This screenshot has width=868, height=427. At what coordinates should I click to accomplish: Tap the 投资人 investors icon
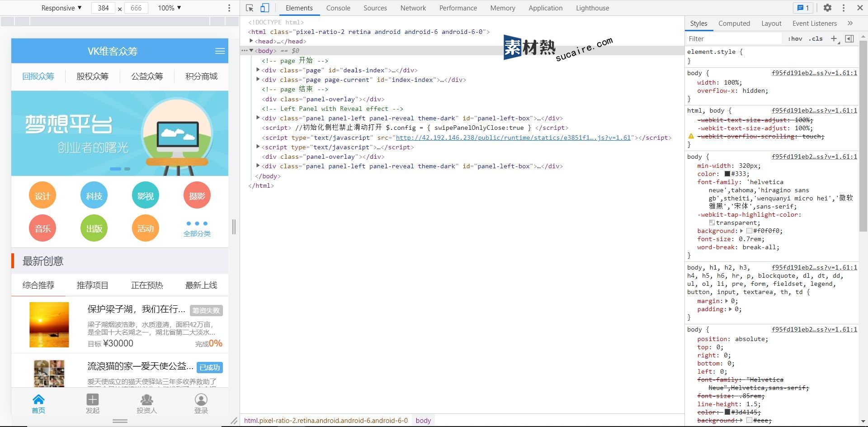147,404
